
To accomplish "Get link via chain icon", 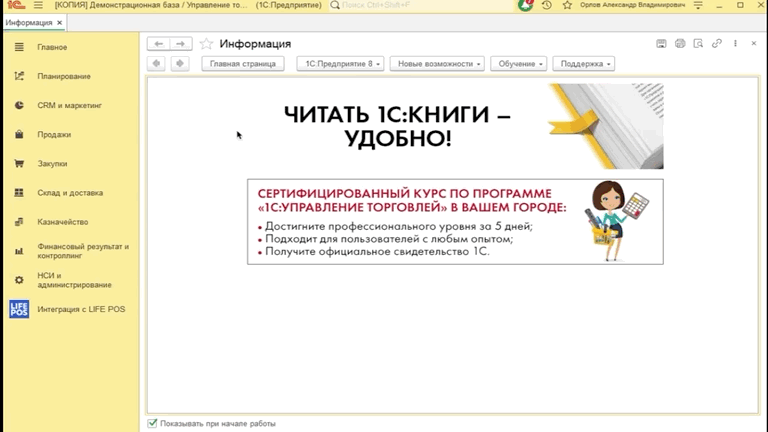I will pyautogui.click(x=717, y=44).
